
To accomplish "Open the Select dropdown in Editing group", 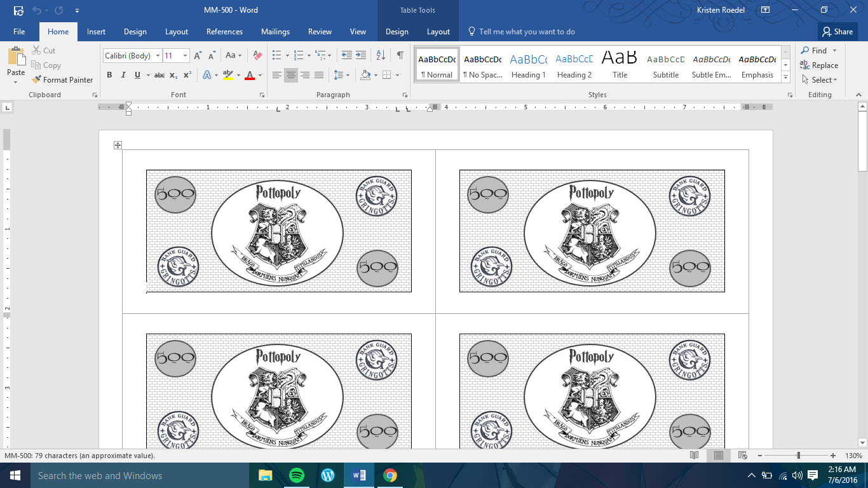I will click(x=820, y=80).
